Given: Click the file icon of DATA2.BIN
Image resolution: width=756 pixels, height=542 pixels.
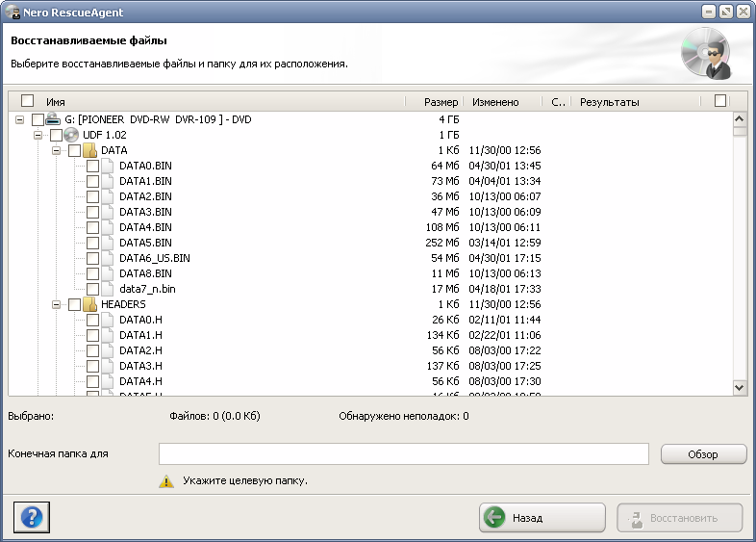Looking at the screenshot, I should point(108,196).
